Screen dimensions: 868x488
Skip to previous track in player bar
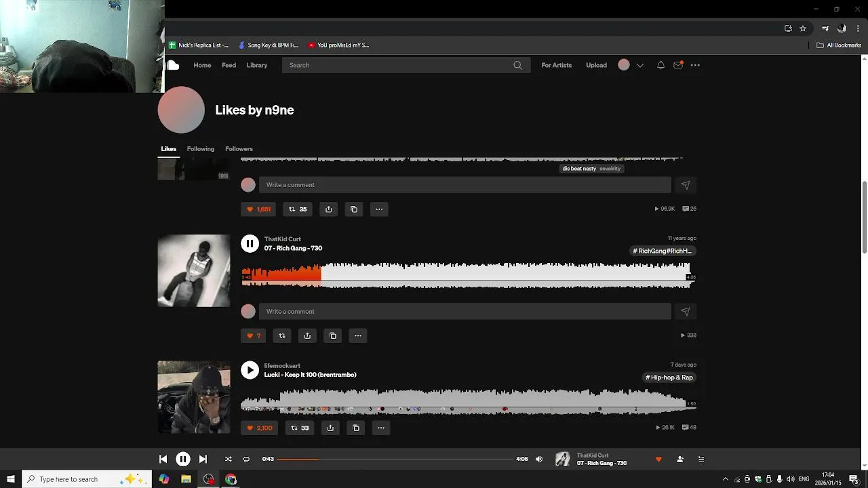click(x=163, y=459)
